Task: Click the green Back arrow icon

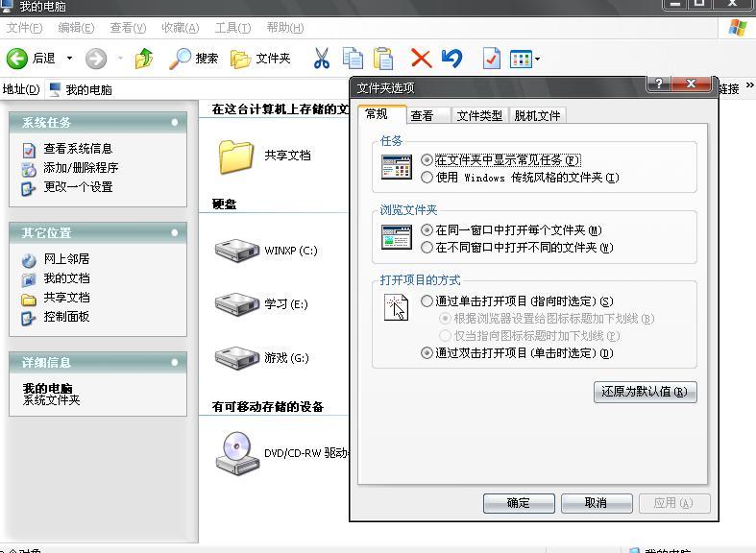Action: 17,59
